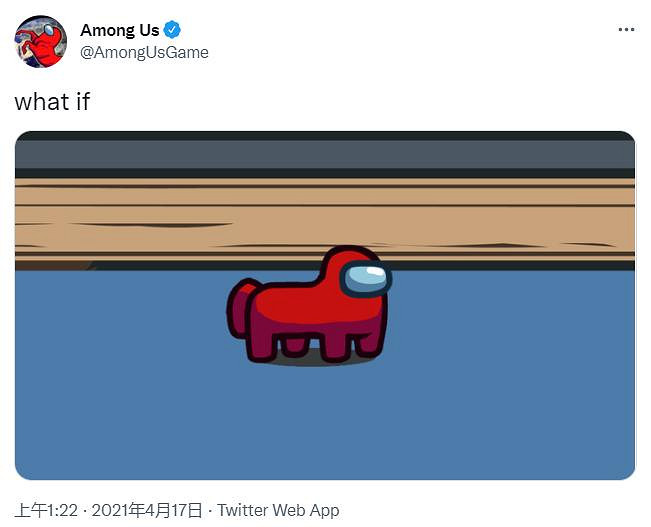
Task: Click the crewmate's shadow on the floor
Action: click(316, 358)
